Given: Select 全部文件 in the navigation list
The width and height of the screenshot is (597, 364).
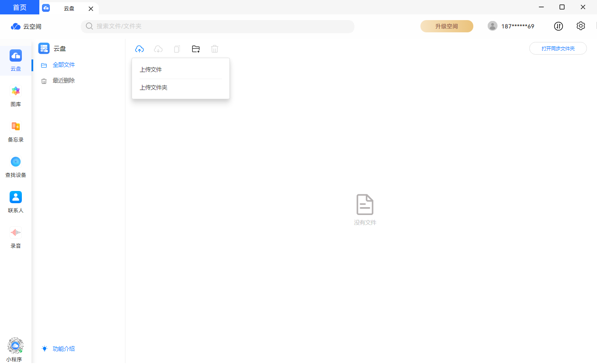Looking at the screenshot, I should click(64, 65).
